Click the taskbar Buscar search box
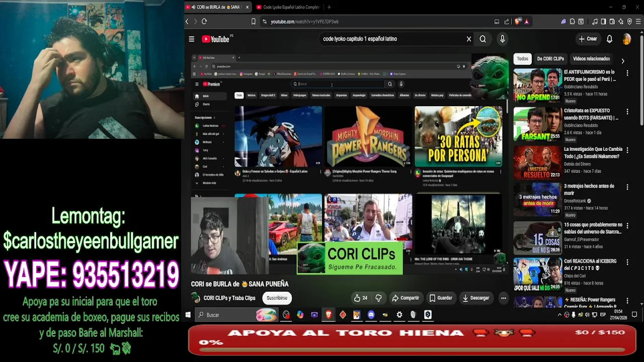Viewport: 644px width, 362px height. (x=236, y=315)
